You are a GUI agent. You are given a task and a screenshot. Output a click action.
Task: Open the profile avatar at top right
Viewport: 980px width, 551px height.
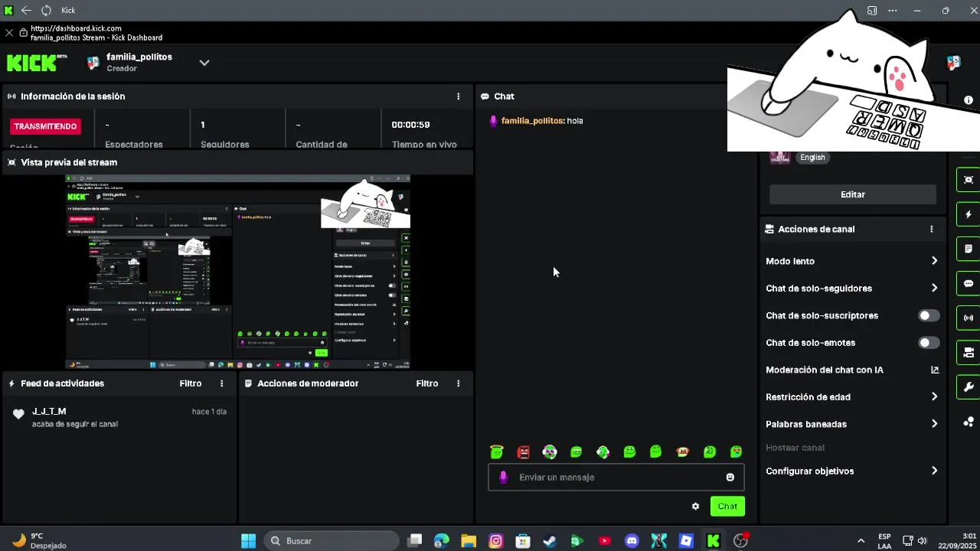(954, 63)
